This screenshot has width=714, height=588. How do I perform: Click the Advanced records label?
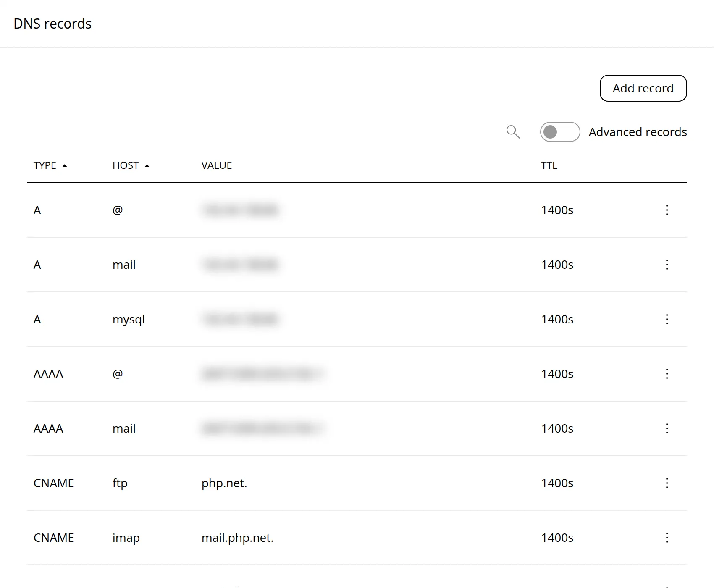638,132
